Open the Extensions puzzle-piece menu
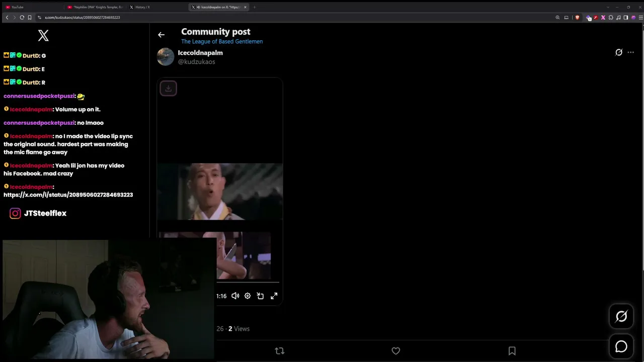644x362 pixels. click(611, 18)
